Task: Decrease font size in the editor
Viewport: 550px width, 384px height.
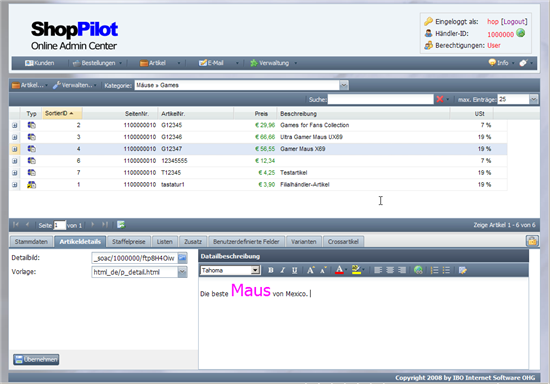Action: pyautogui.click(x=323, y=270)
